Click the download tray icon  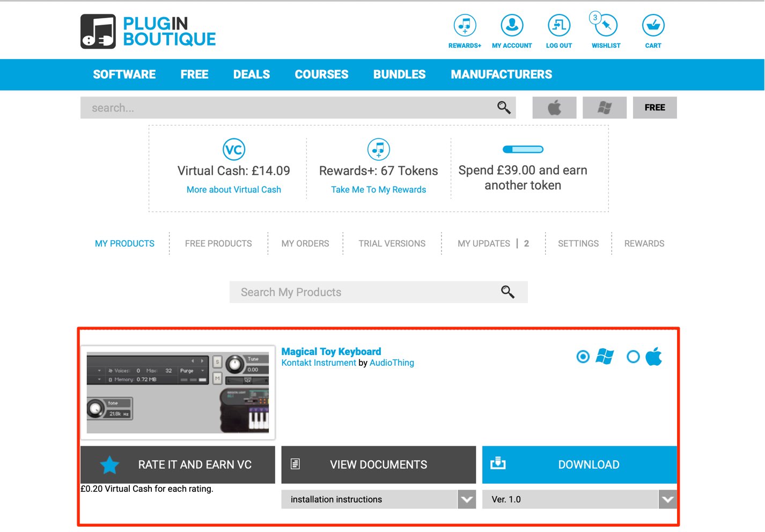[498, 462]
